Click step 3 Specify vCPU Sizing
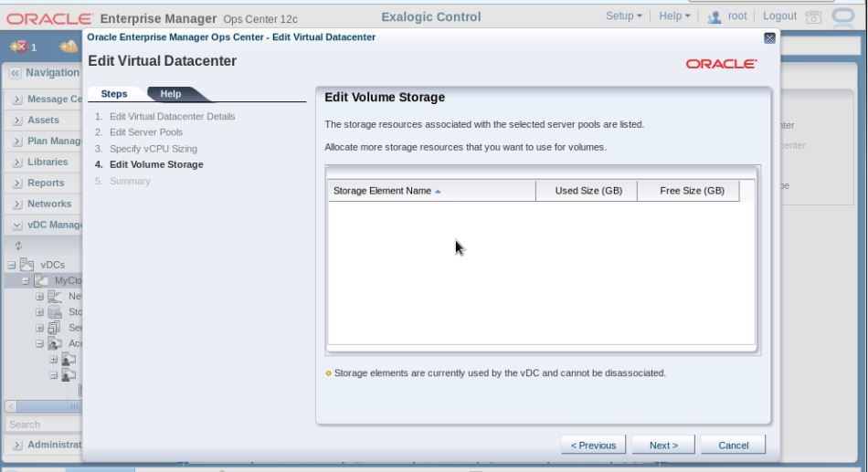The width and height of the screenshot is (868, 472). click(x=153, y=149)
